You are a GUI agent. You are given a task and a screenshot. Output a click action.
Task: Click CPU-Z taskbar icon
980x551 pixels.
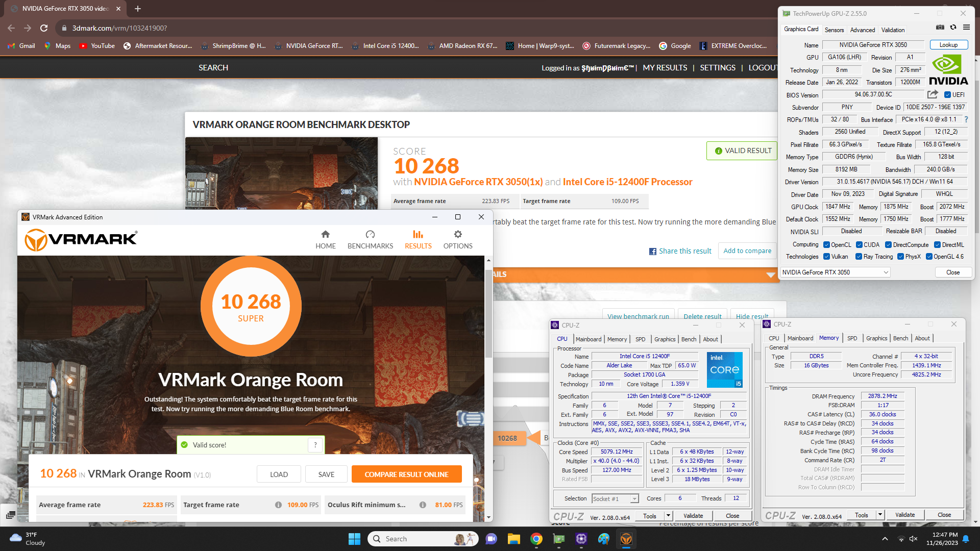[581, 539]
